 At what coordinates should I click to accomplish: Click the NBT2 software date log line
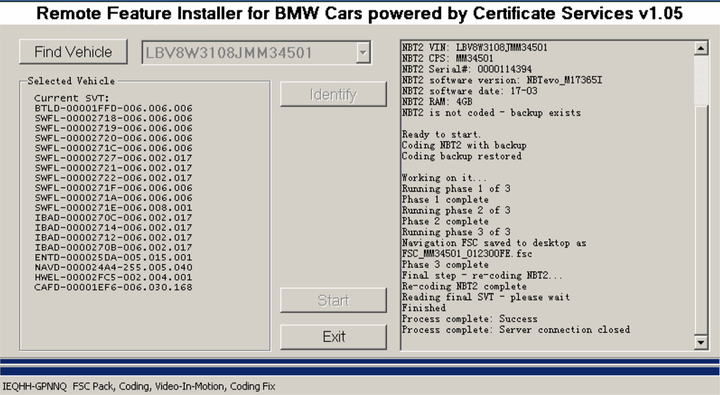click(470, 91)
